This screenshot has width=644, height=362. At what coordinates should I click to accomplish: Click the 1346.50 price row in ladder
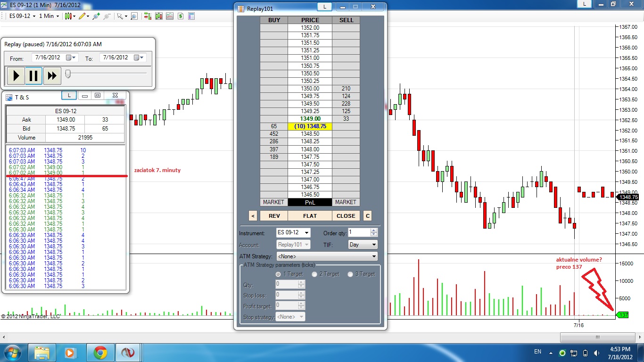pos(310,195)
